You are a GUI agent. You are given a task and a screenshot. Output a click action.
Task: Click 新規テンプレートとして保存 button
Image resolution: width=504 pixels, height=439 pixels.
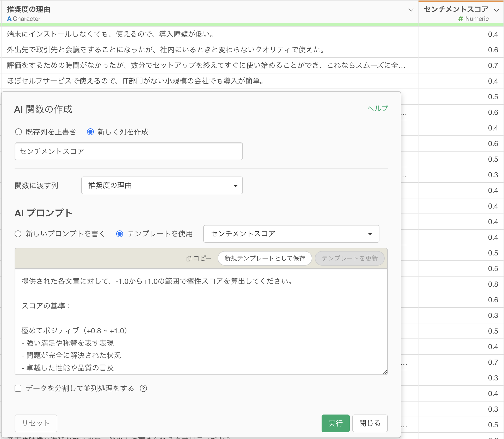pyautogui.click(x=265, y=259)
